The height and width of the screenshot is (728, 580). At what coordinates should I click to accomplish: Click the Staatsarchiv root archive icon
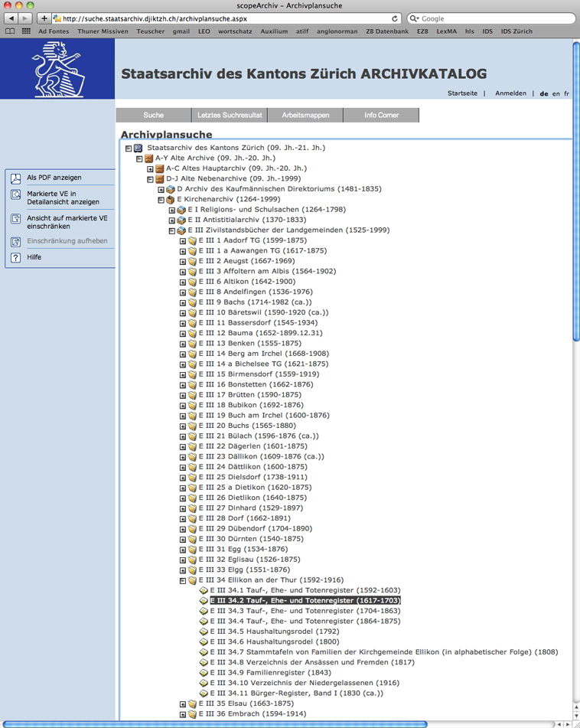pyautogui.click(x=138, y=148)
